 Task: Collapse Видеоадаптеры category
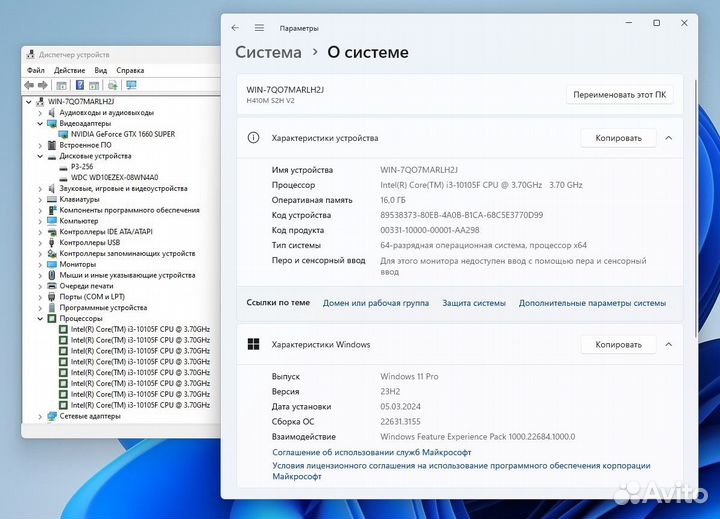click(x=40, y=124)
